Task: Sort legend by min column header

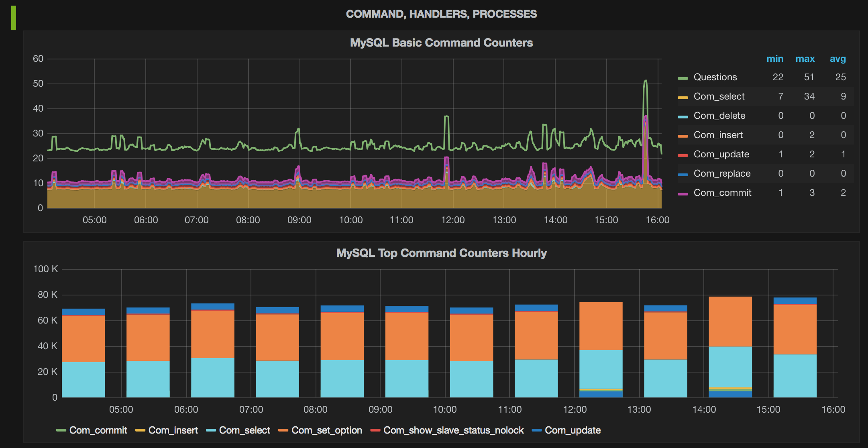Action: (x=774, y=59)
